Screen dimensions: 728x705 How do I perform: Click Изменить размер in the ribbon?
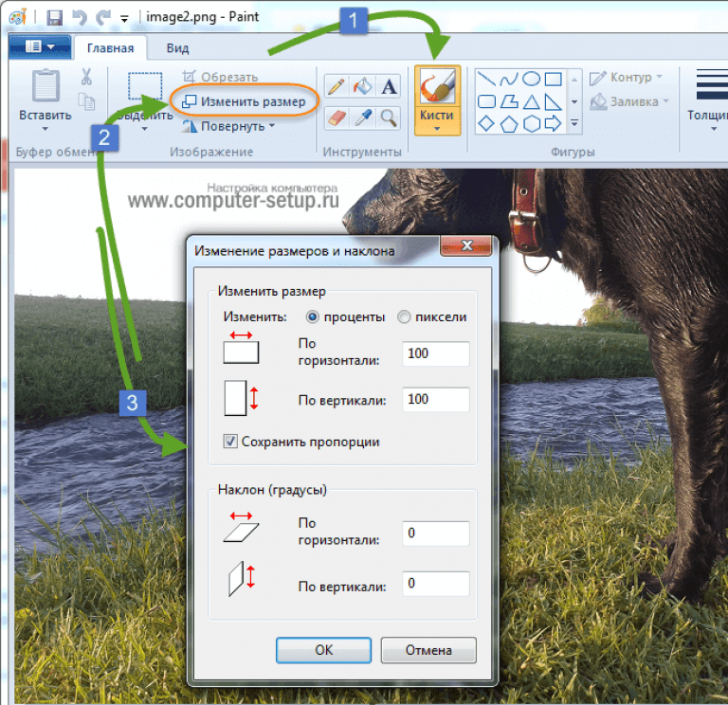[244, 101]
